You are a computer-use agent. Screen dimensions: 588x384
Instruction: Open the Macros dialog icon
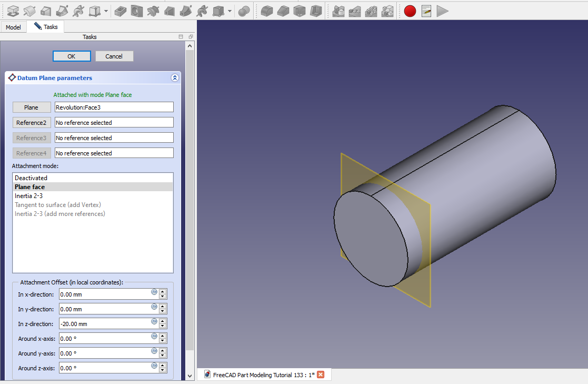pyautogui.click(x=426, y=11)
